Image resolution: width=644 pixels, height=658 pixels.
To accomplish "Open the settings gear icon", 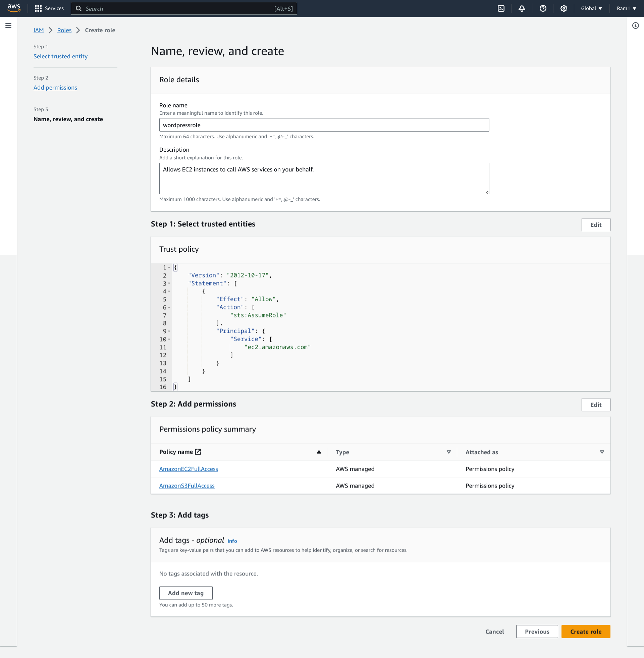I will (563, 8).
